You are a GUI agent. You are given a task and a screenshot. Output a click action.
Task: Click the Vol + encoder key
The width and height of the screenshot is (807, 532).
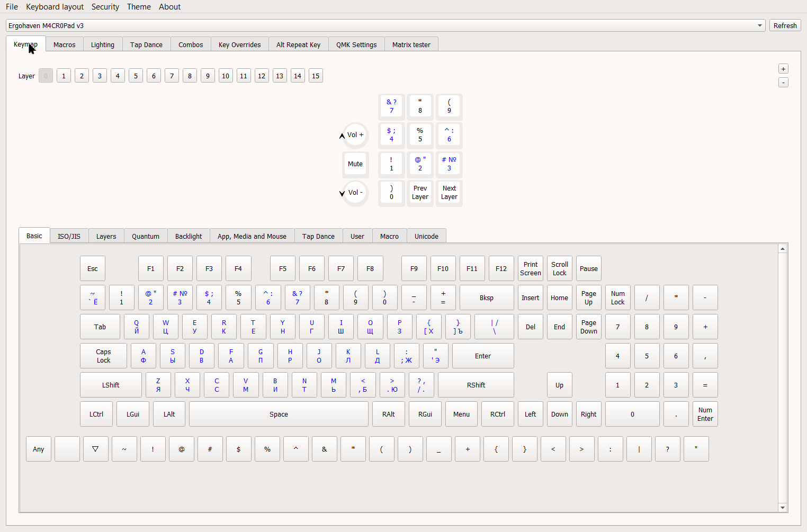pos(355,135)
